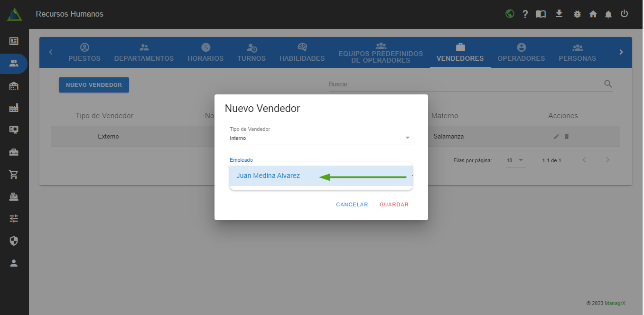Click the globe language icon
The width and height of the screenshot is (644, 315).
[x=510, y=14]
